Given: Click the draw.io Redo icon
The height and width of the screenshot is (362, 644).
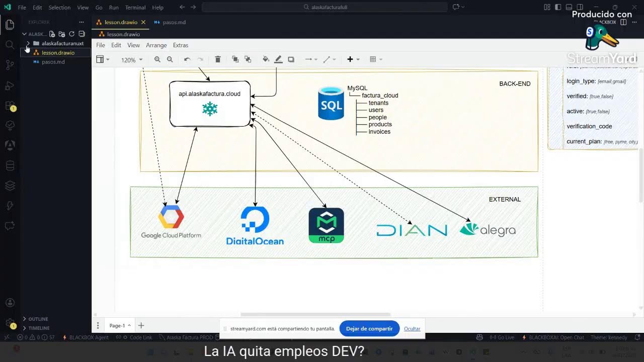Looking at the screenshot, I should [200, 59].
